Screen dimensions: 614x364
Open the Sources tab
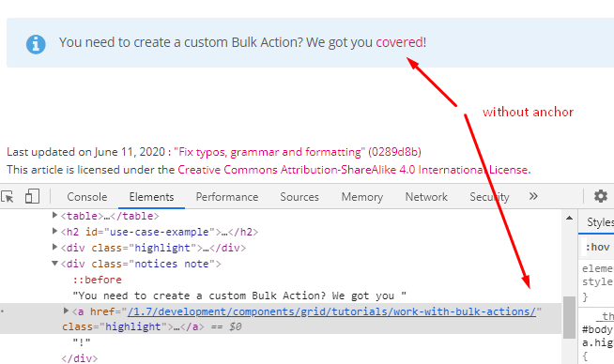click(x=299, y=197)
